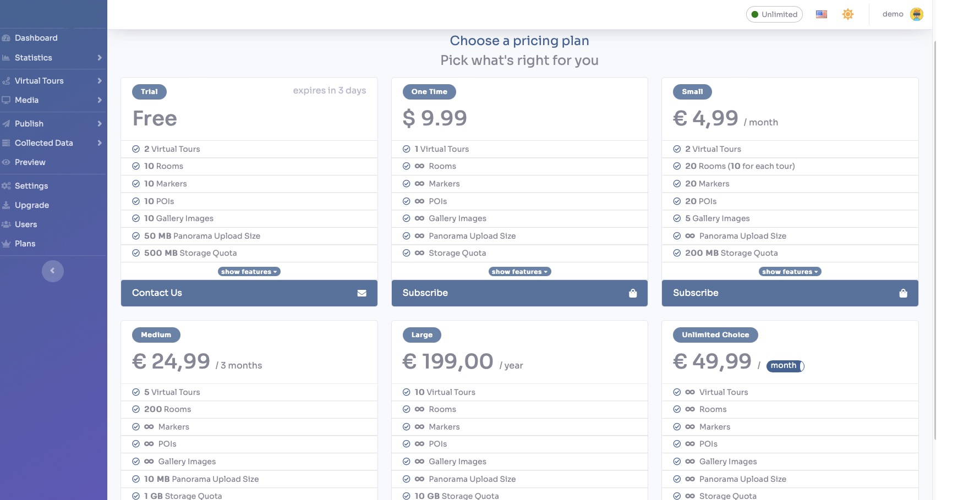This screenshot has height=500, width=980.
Task: Open Dashboard from the sidebar
Action: tap(36, 38)
